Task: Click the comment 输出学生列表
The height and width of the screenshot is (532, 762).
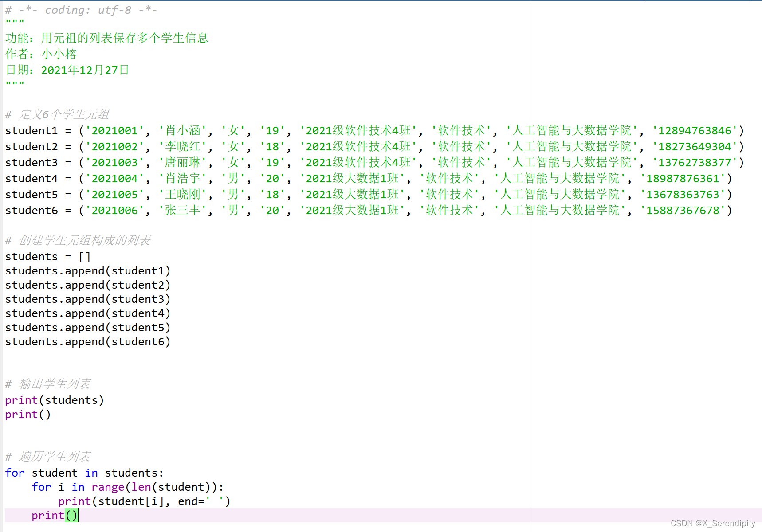Action: pos(48,384)
